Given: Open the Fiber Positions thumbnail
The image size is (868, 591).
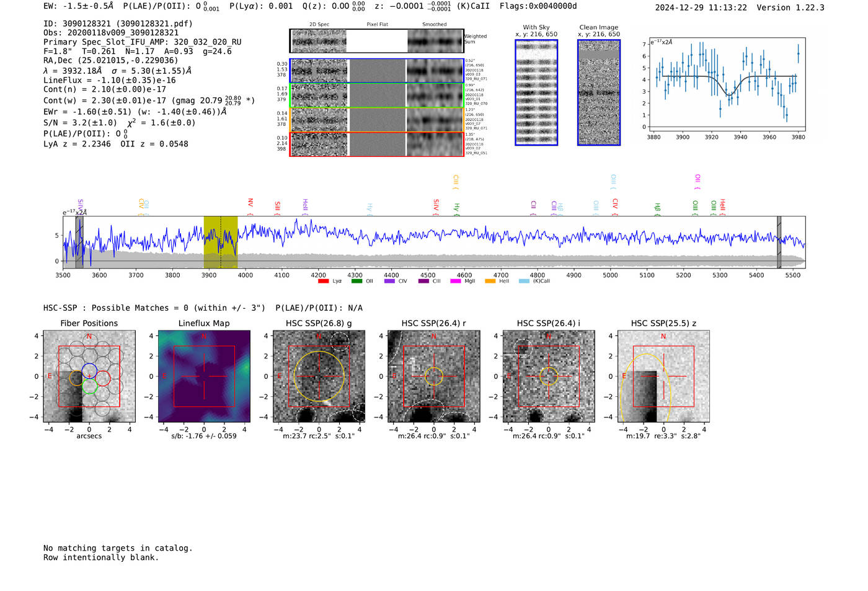Looking at the screenshot, I should [89, 376].
